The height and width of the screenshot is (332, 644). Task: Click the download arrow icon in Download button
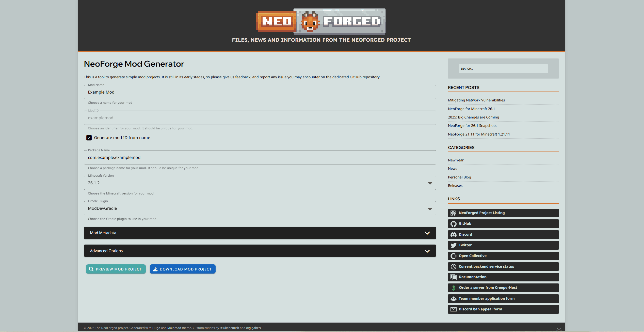pos(155,269)
